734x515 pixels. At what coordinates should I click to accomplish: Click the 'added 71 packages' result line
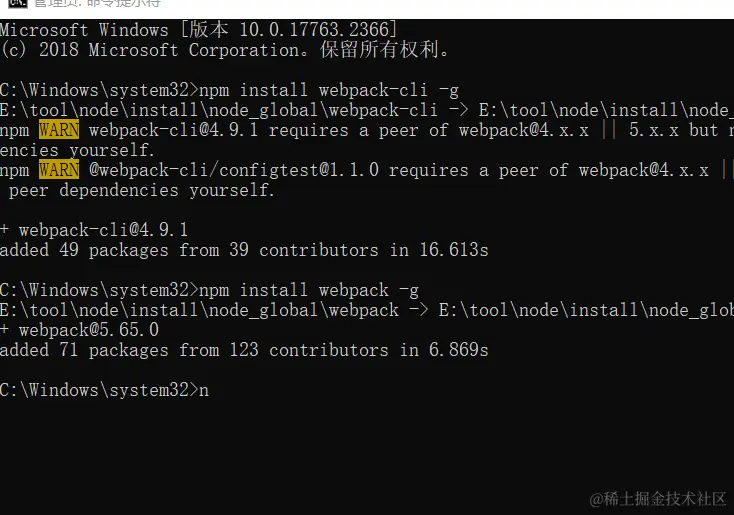click(244, 350)
